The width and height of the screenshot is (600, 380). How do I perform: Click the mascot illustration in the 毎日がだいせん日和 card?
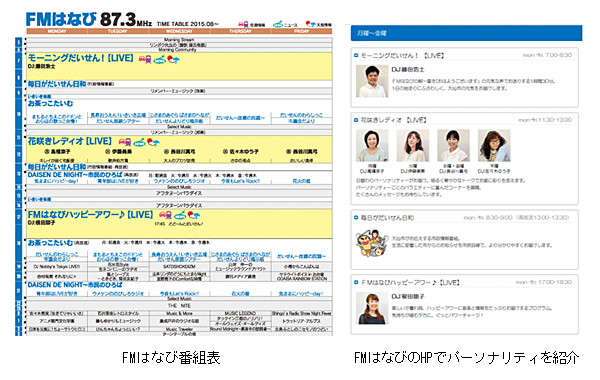click(372, 243)
